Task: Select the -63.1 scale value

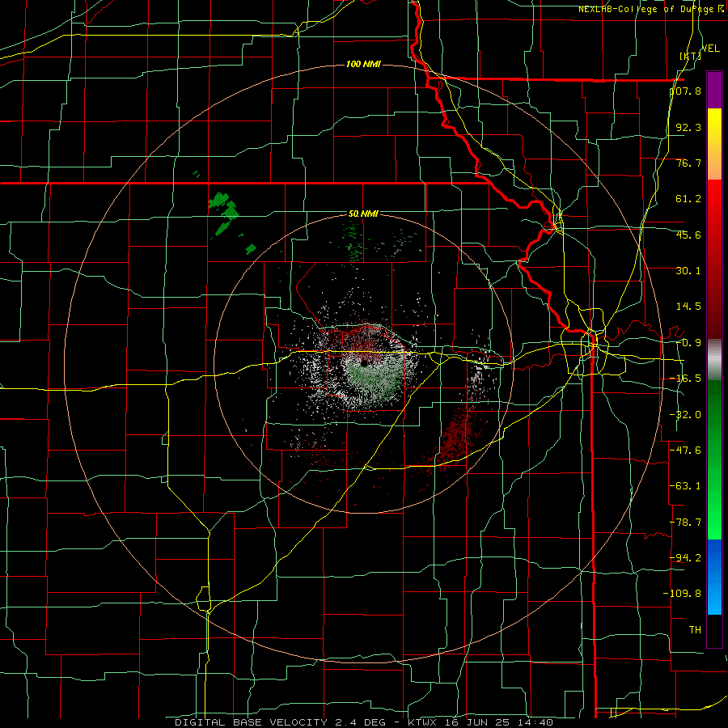Action: (x=686, y=485)
